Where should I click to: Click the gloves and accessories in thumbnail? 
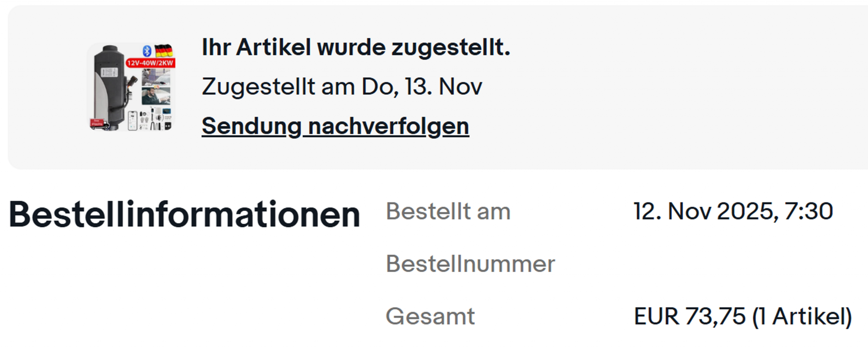tap(145, 119)
